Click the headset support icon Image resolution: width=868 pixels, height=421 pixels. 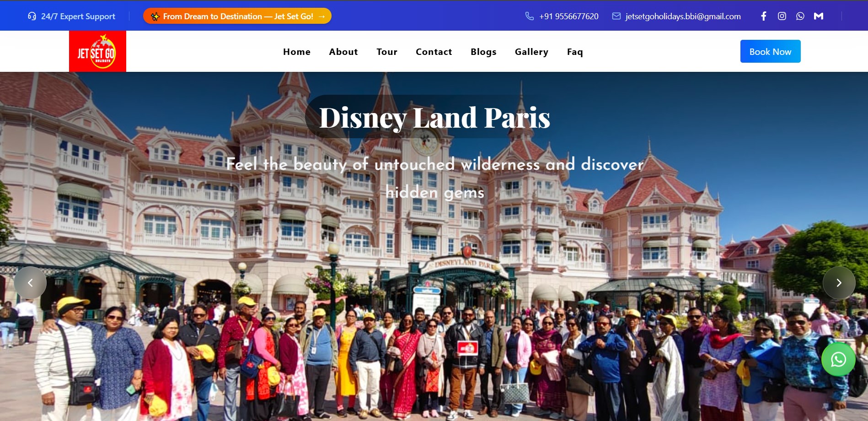coord(32,16)
